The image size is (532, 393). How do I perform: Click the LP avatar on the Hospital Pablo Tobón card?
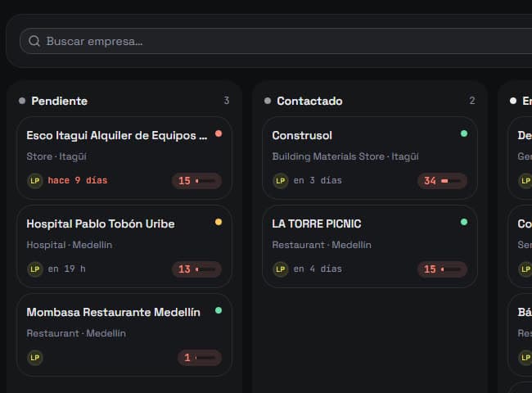[x=35, y=269]
